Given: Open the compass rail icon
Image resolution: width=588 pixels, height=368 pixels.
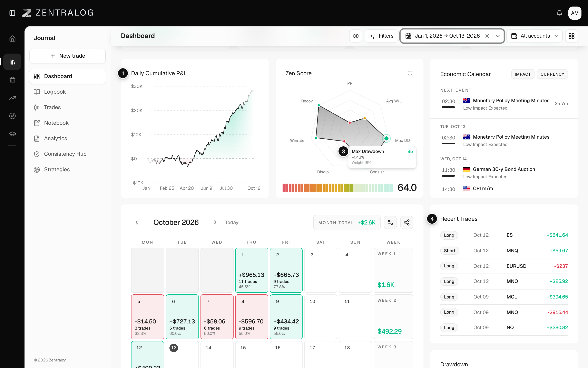Looking at the screenshot, I should (12, 116).
